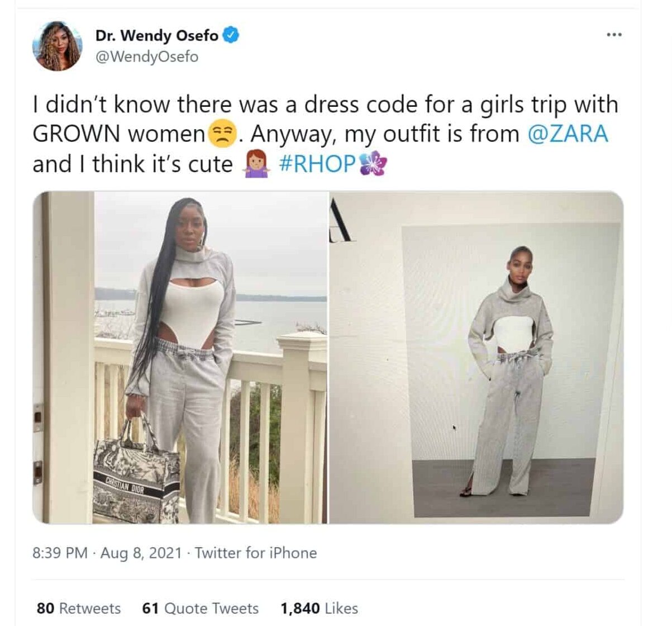Click the 8:39 PM timestamp

click(x=60, y=553)
